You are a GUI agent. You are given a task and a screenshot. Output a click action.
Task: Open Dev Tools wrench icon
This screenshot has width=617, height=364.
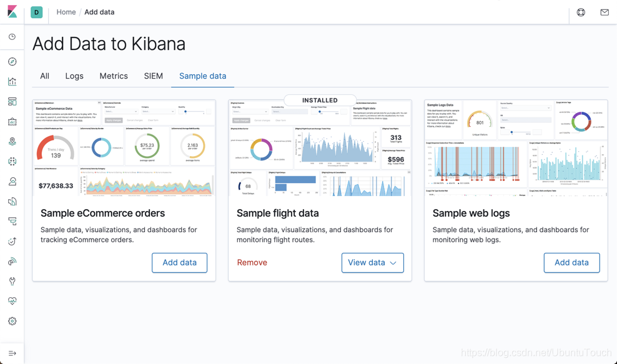click(12, 281)
